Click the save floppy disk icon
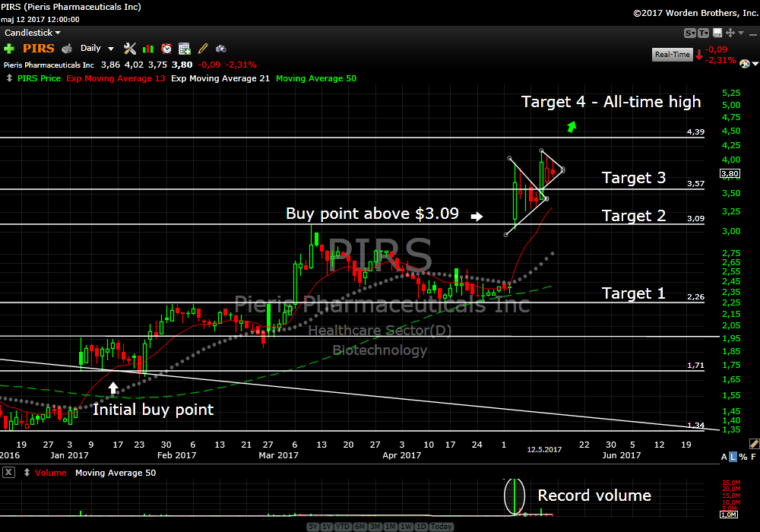Image resolution: width=760 pixels, height=532 pixels. click(x=717, y=33)
